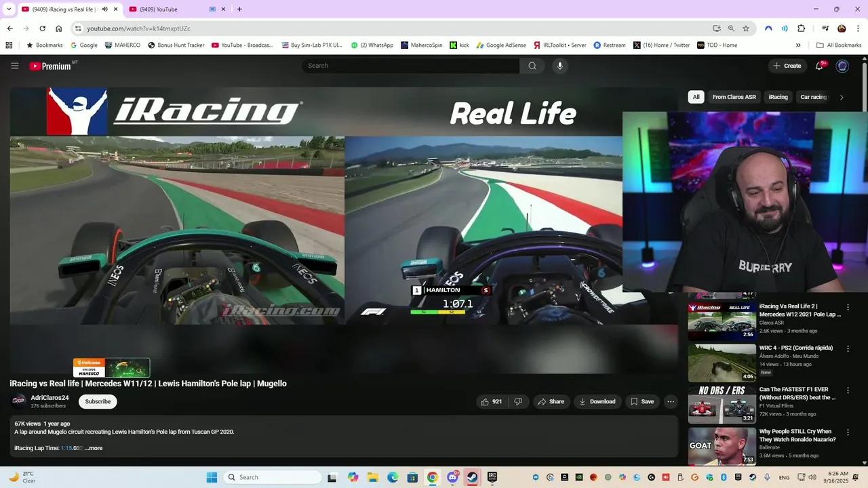
Task: Open Discord from the taskbar
Action: tap(452, 477)
